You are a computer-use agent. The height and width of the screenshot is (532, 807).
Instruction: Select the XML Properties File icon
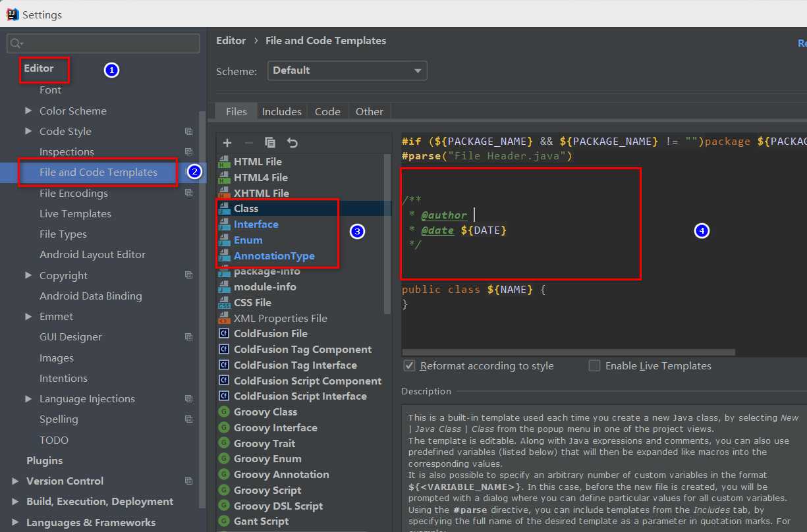[x=223, y=318]
